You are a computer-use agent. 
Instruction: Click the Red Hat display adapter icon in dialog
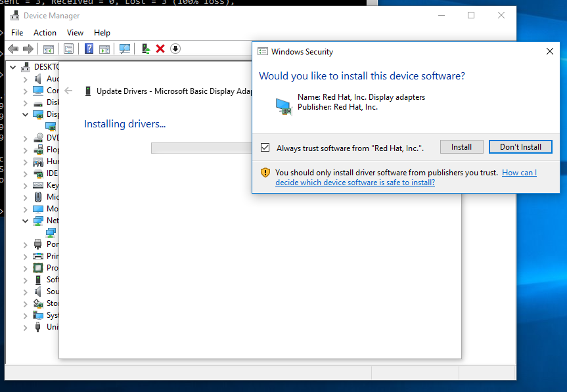click(283, 106)
